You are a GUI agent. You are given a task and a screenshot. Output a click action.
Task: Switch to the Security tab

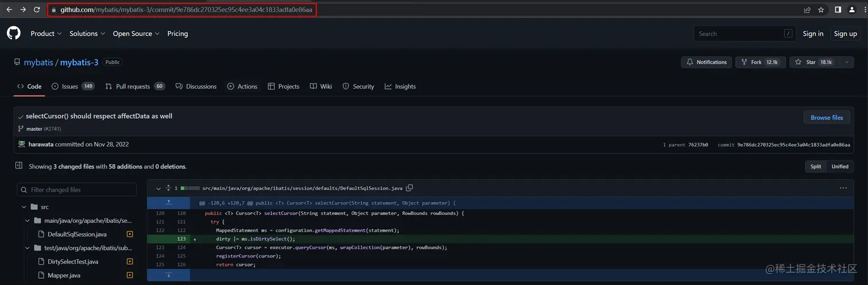coord(358,86)
